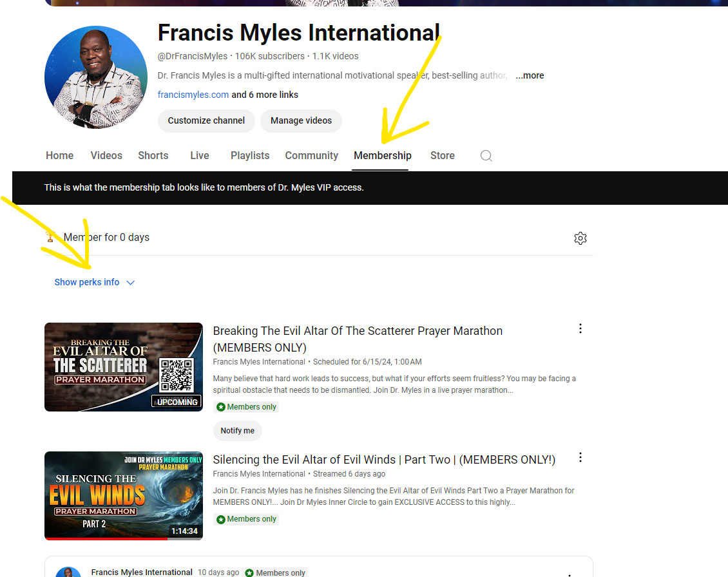The image size is (728, 577).
Task: Click the Scatterer video description text
Action: pyautogui.click(x=394, y=384)
